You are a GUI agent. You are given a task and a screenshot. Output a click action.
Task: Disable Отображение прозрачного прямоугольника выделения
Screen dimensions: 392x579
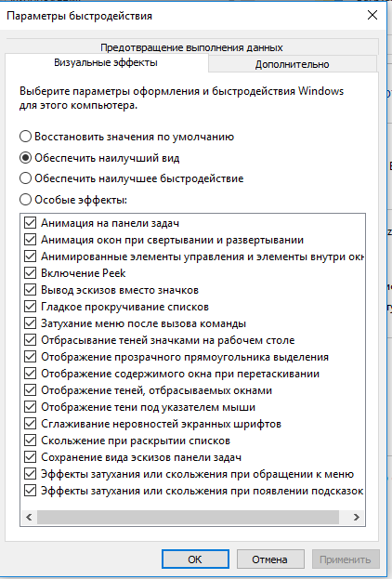[30, 357]
